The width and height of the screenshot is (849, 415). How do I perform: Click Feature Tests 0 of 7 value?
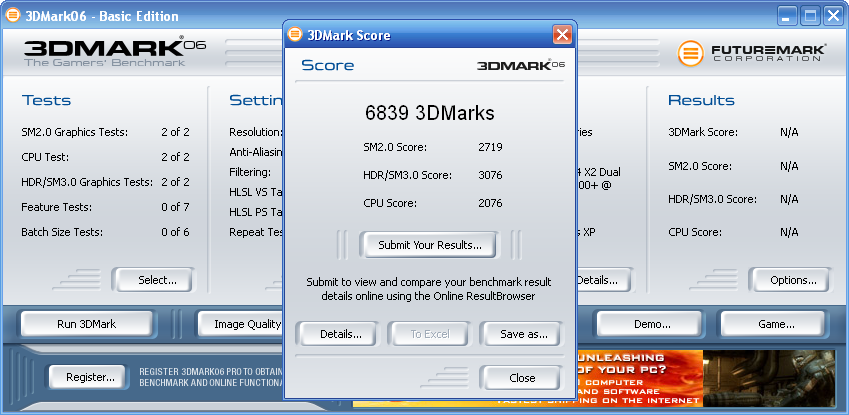175,207
